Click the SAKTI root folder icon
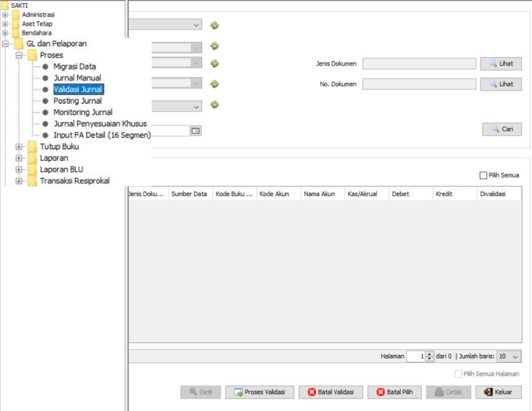This screenshot has width=532, height=411. click(x=5, y=5)
